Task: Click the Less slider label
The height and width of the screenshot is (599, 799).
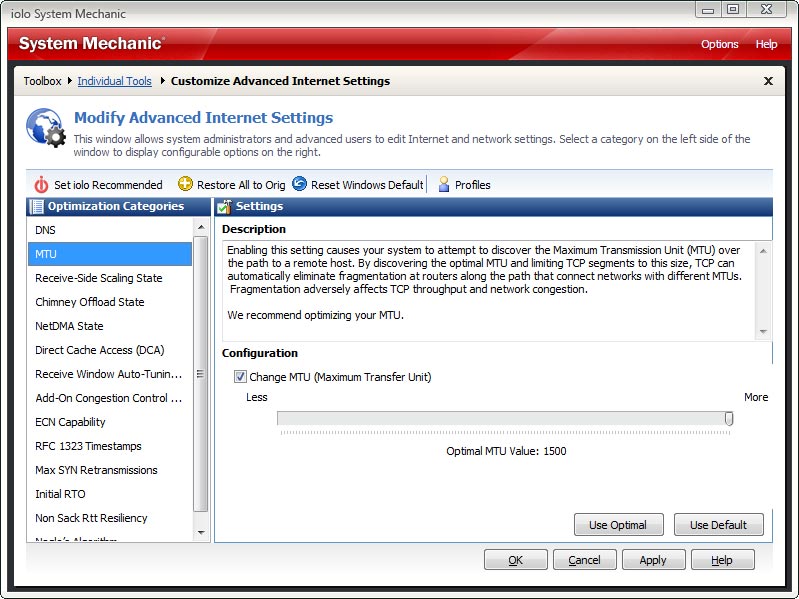Action: (256, 397)
